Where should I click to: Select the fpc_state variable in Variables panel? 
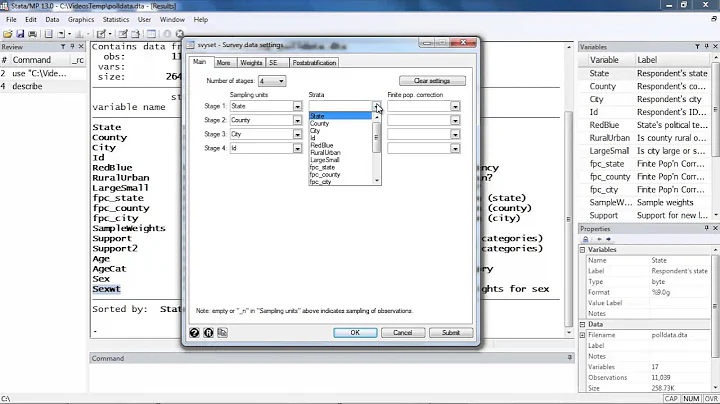tap(644, 164)
